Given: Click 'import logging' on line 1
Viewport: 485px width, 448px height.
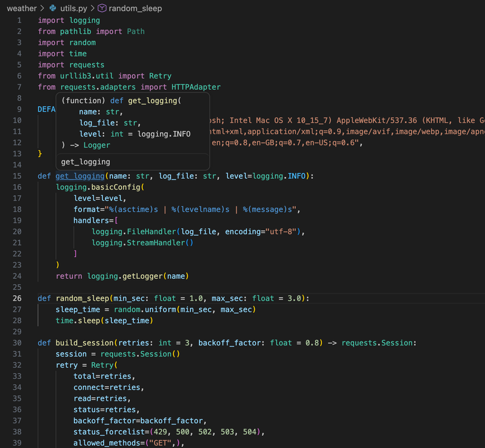Looking at the screenshot, I should 69,21.
